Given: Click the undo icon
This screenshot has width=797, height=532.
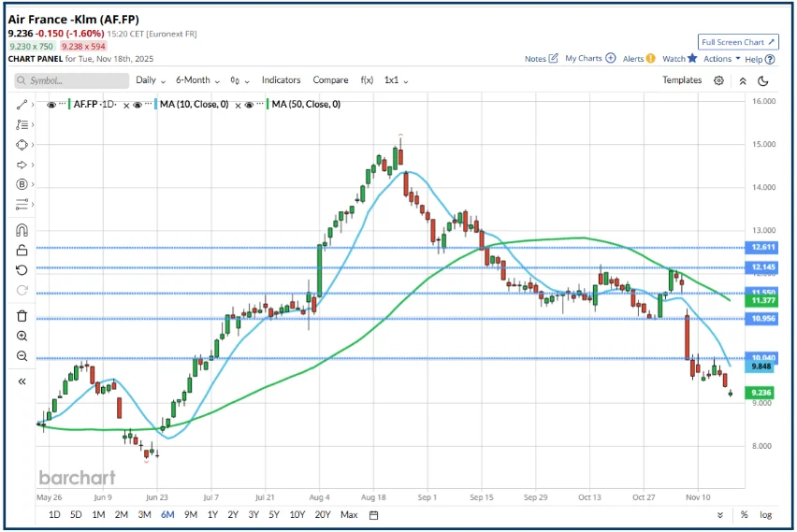Looking at the screenshot, I should (22, 270).
